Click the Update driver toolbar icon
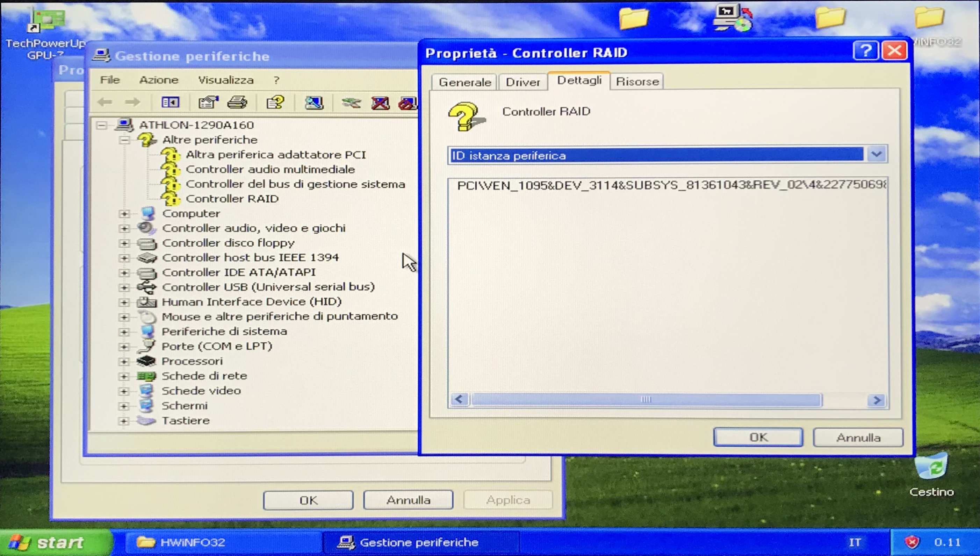Viewport: 980px width, 556px height. click(x=351, y=102)
